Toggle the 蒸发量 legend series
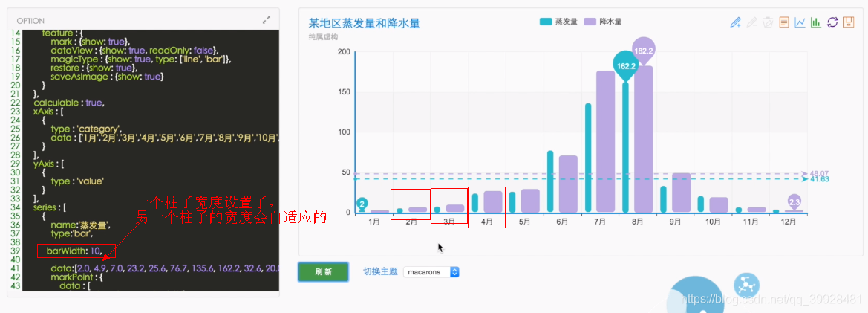Screen dimensions: 868x313 [x=558, y=22]
